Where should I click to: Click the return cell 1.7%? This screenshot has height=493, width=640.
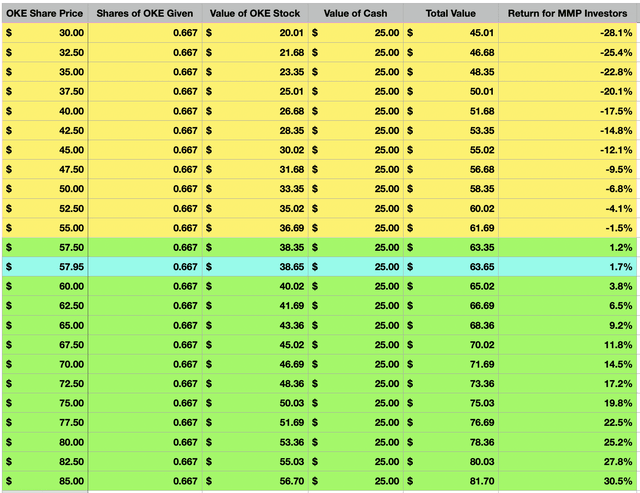coord(567,267)
